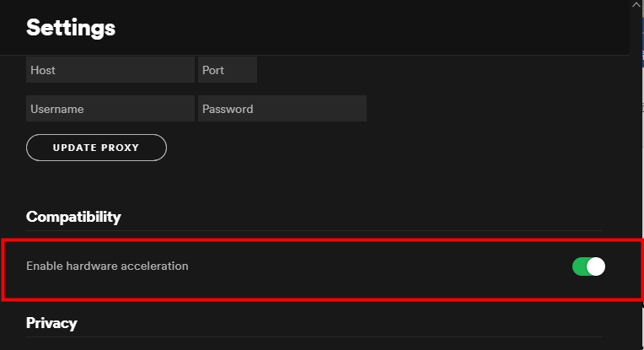Screen dimensions: 644x350
Task: Click the 'Enable hardware acceleration' label text
Action: pyautogui.click(x=107, y=266)
